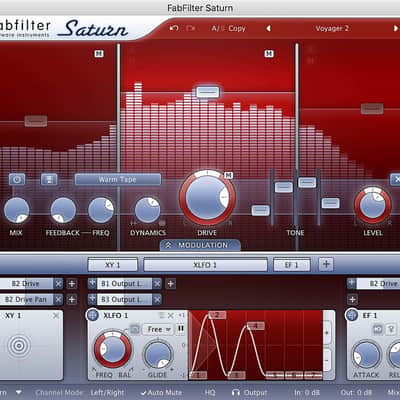Click the XLFO snap icon left of Free

[135, 329]
